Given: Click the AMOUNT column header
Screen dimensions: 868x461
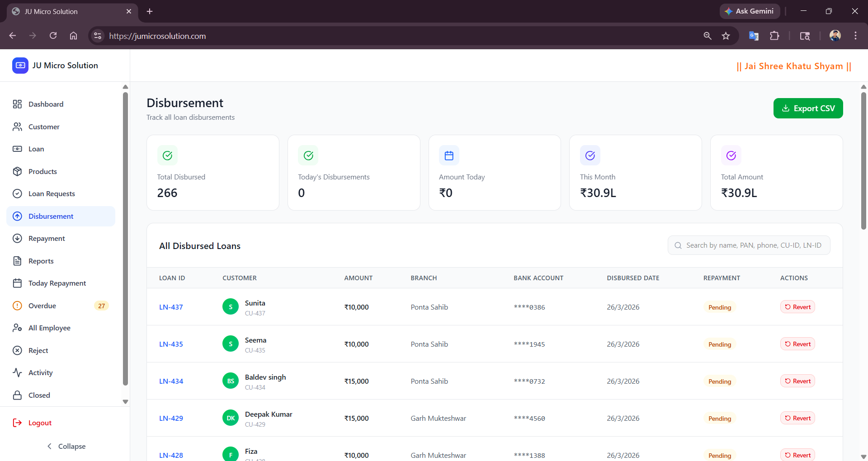Looking at the screenshot, I should pyautogui.click(x=359, y=278).
